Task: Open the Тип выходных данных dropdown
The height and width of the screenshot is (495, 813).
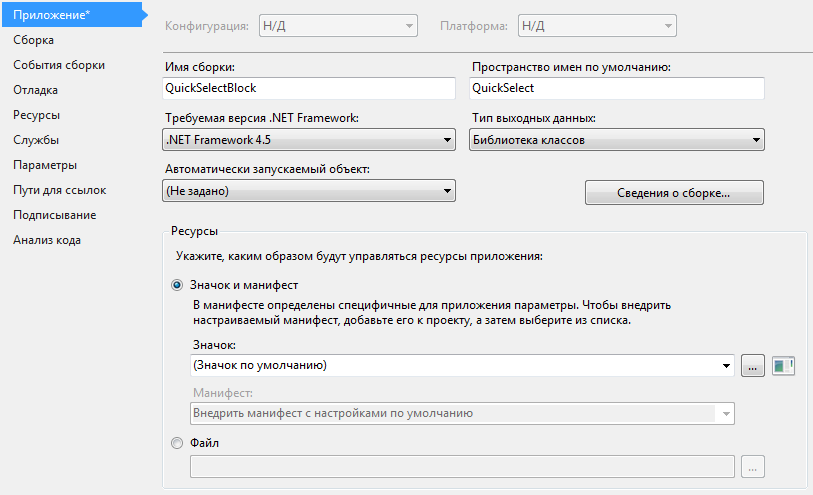Action: point(616,140)
